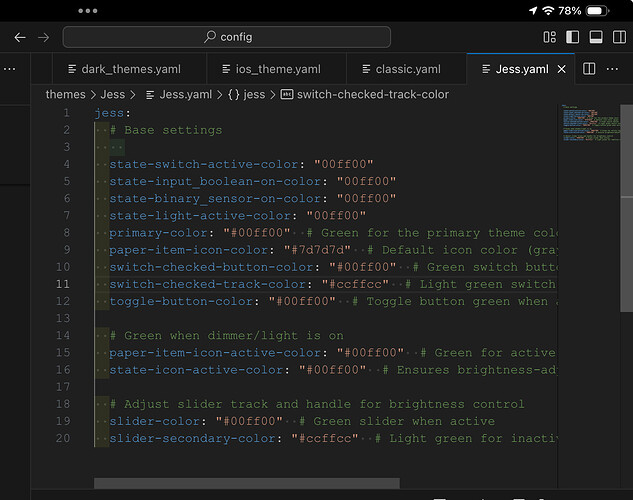633x500 pixels.
Task: Close the Jess.yaml tab
Action: (561, 69)
